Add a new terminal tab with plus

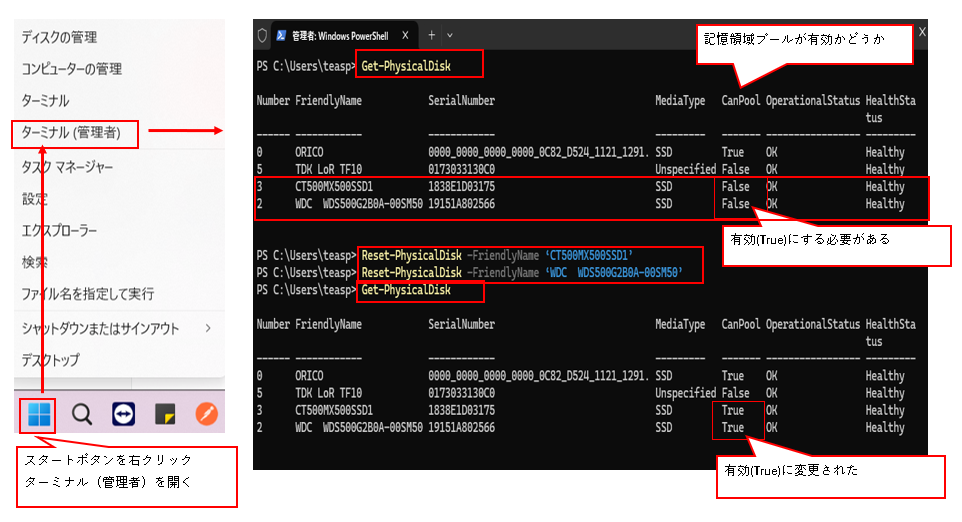point(432,35)
